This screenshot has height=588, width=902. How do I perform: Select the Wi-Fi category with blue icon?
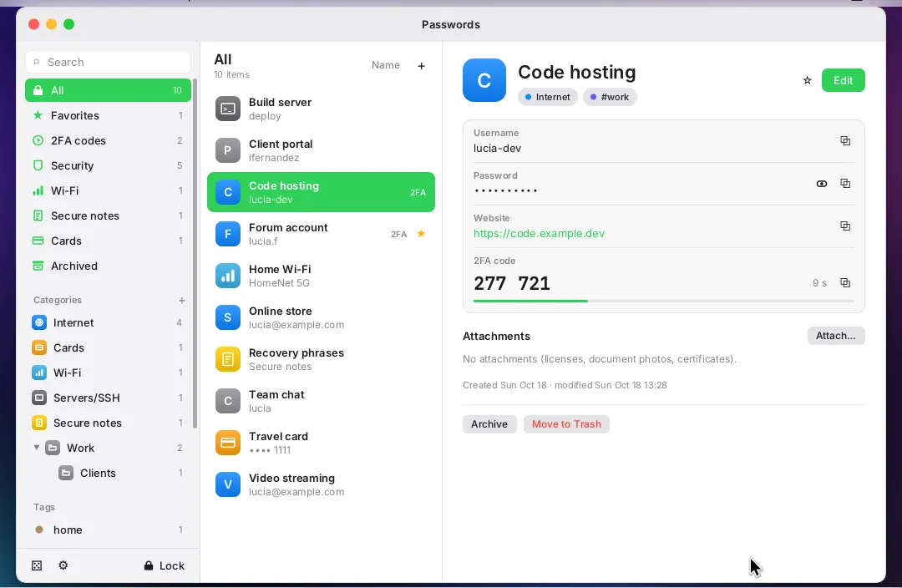coord(108,373)
